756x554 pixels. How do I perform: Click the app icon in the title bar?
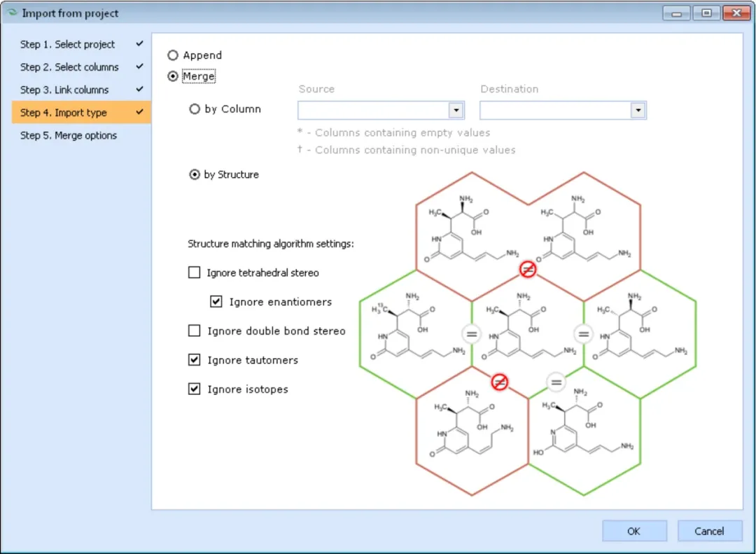(x=13, y=13)
